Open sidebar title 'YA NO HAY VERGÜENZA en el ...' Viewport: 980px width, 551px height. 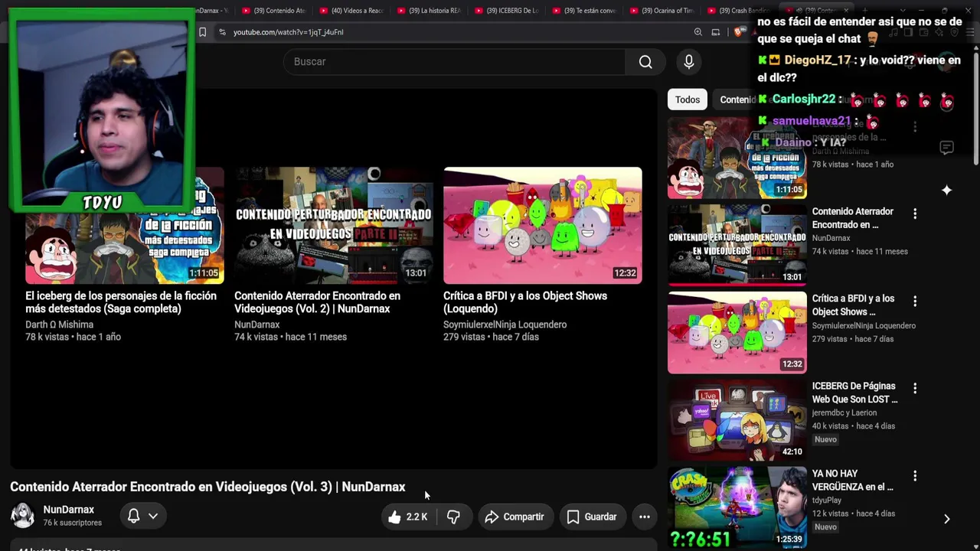pos(853,480)
